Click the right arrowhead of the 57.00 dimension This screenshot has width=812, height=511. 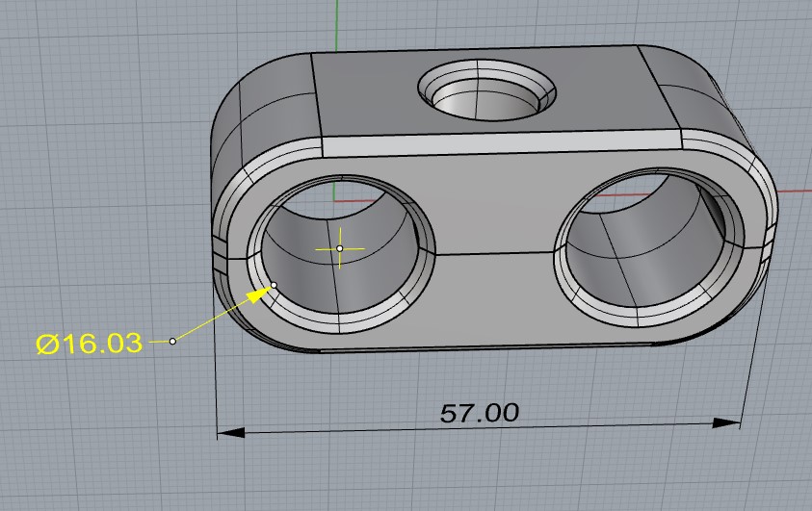click(726, 423)
